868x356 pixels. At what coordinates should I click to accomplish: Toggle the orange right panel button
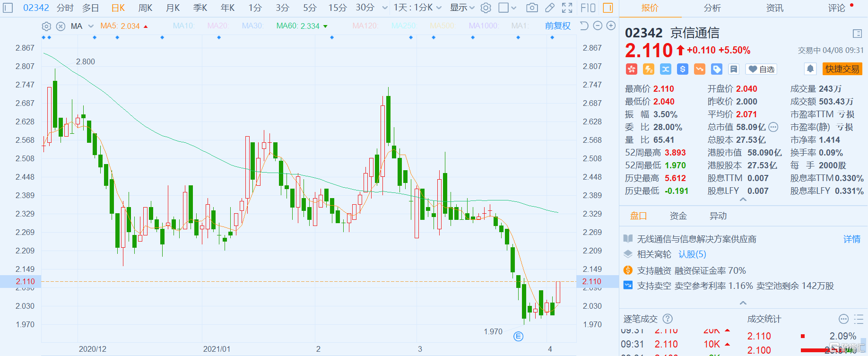608,8
